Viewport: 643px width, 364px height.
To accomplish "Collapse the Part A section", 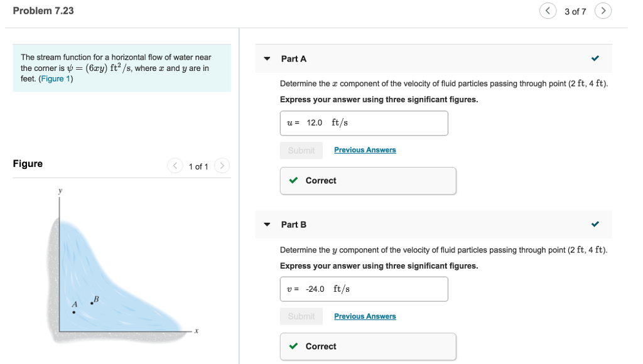I will click(267, 59).
